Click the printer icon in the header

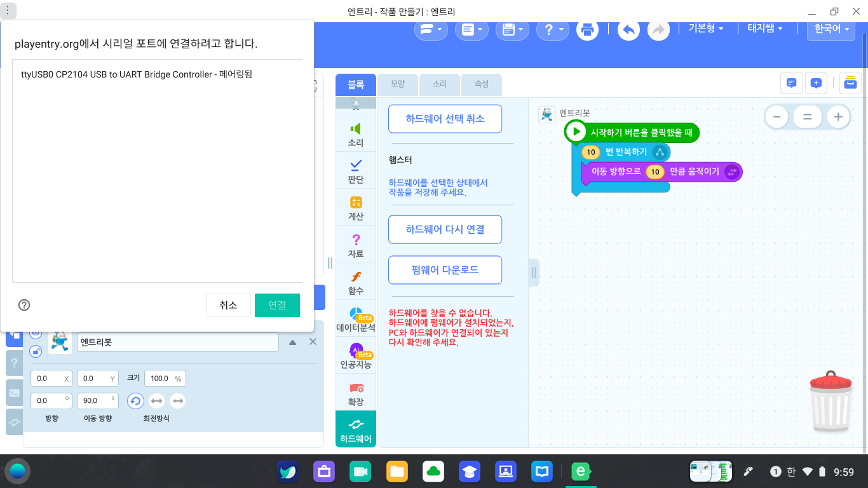click(587, 29)
